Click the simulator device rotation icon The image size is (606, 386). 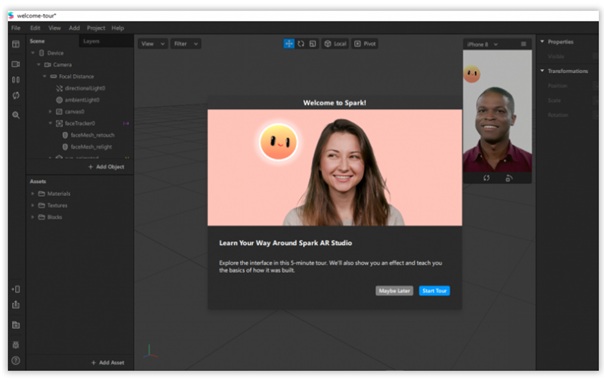point(509,178)
